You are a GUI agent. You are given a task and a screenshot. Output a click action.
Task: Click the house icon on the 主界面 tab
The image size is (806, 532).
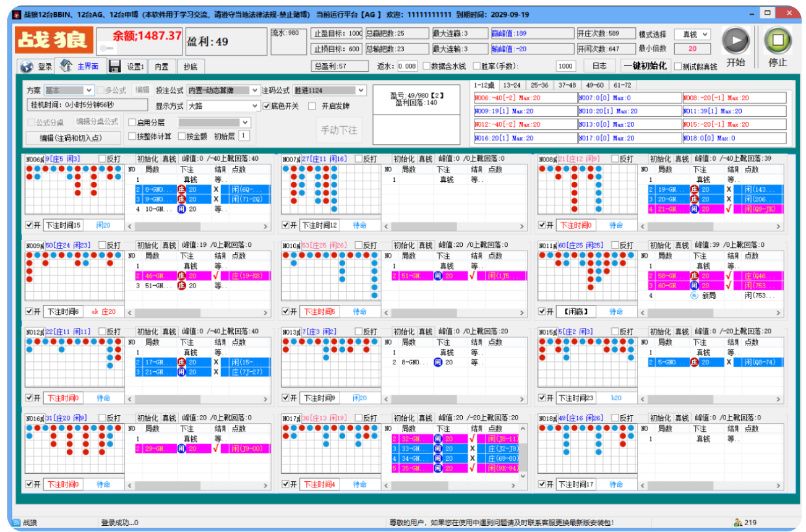pyautogui.click(x=66, y=65)
